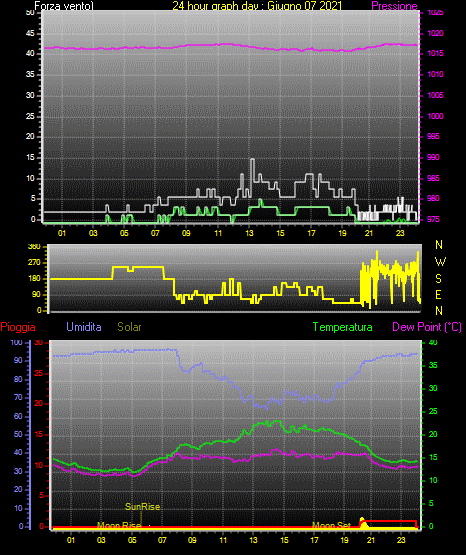Click hour '09' under the bottom graph
The width and height of the screenshot is (466, 555).
tap(192, 540)
